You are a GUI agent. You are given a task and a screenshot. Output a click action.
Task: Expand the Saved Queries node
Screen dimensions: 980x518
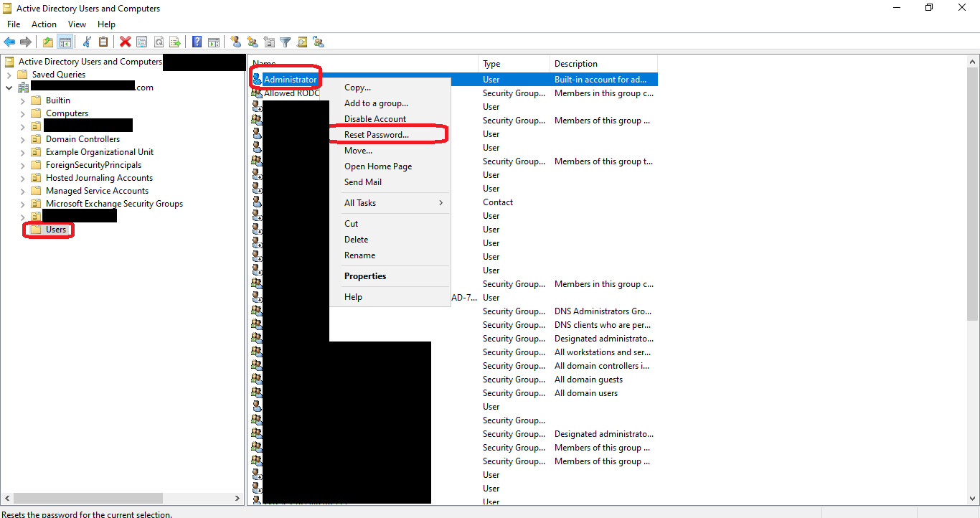[x=9, y=75]
